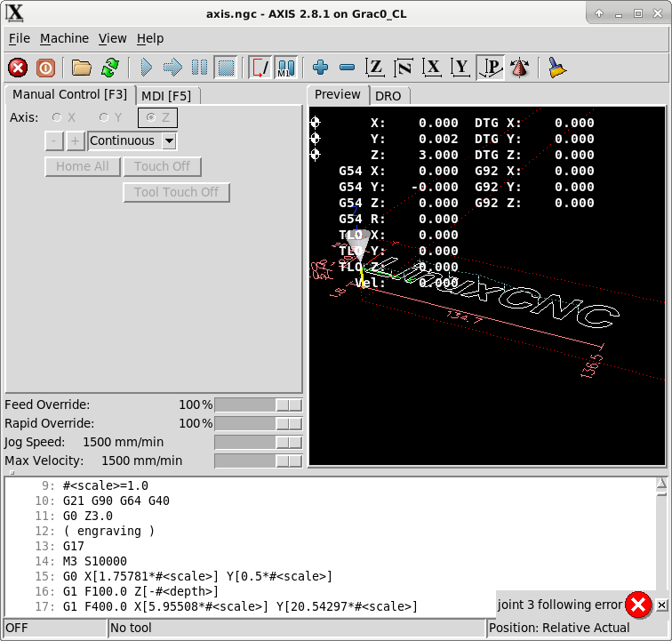The image size is (672, 641).
Task: Click the Tool Touch Off button
Action: (176, 192)
